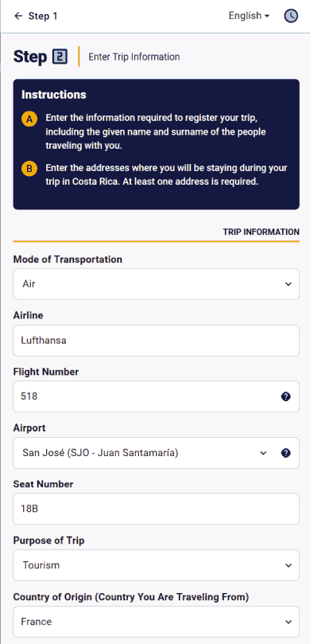Click the Enter Trip Information heading text

pyautogui.click(x=134, y=57)
